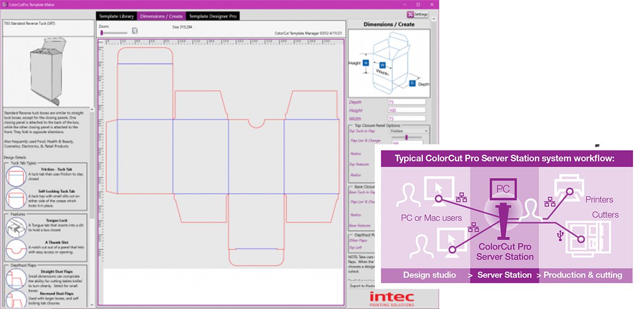Click the 'Design Details' heading
The image size is (644, 309).
(x=15, y=158)
